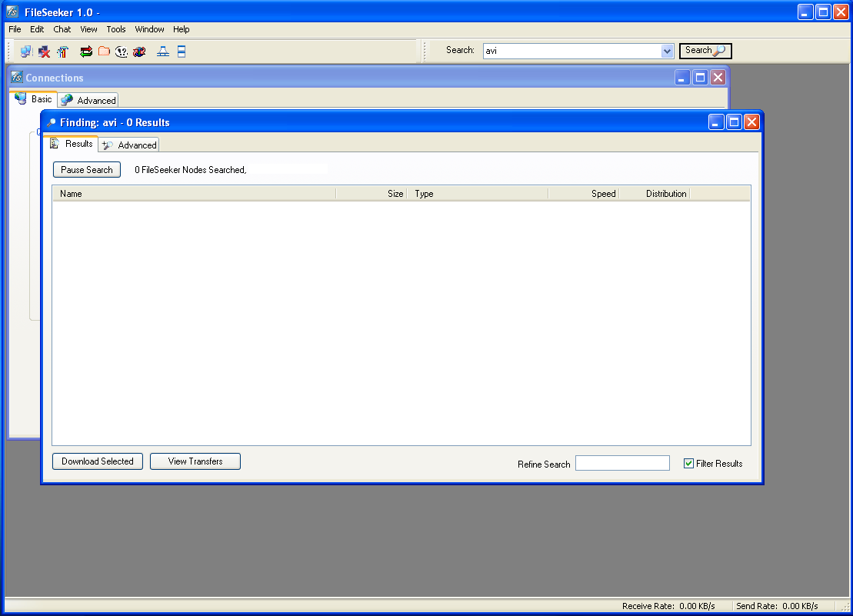Click the tile windows toolbar icon
The width and height of the screenshot is (853, 616).
[x=182, y=52]
